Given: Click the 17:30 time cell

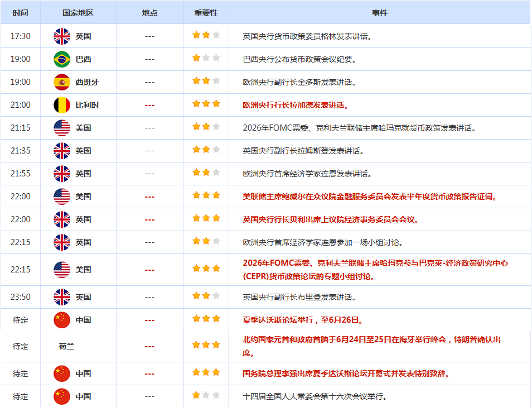Looking at the screenshot, I should click(x=21, y=36).
